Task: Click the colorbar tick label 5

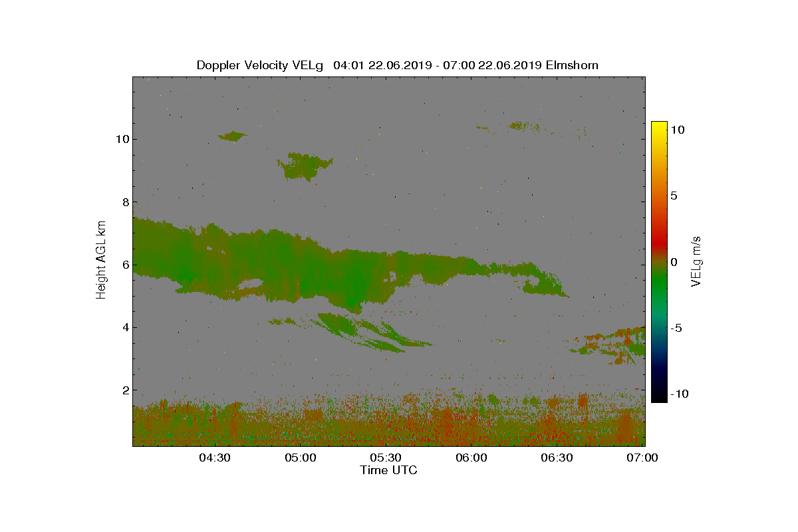Action: coord(674,196)
